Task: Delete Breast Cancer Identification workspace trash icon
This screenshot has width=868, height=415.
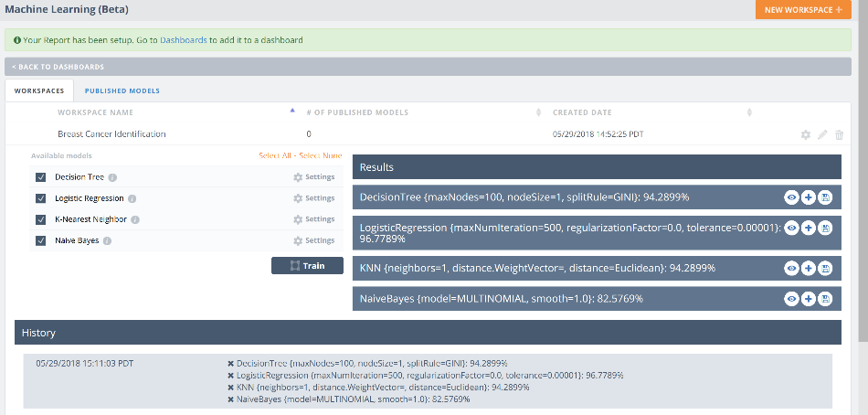Action: coord(839,134)
